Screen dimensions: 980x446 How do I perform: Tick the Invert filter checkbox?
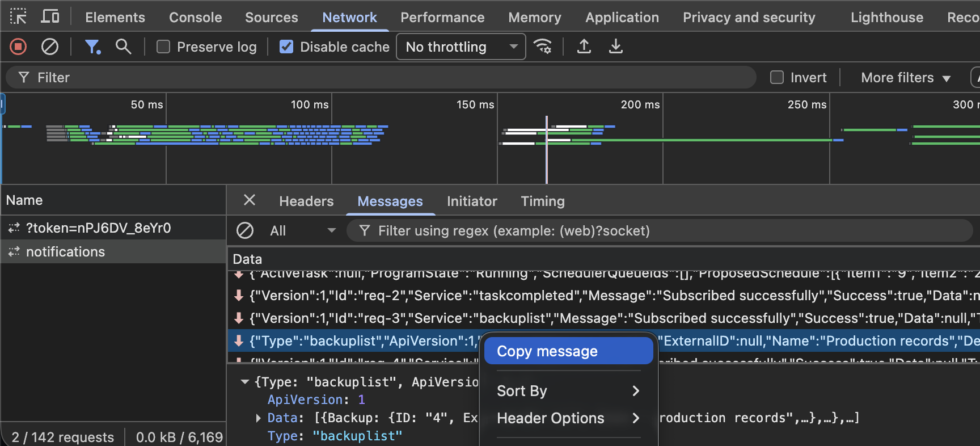click(x=777, y=78)
